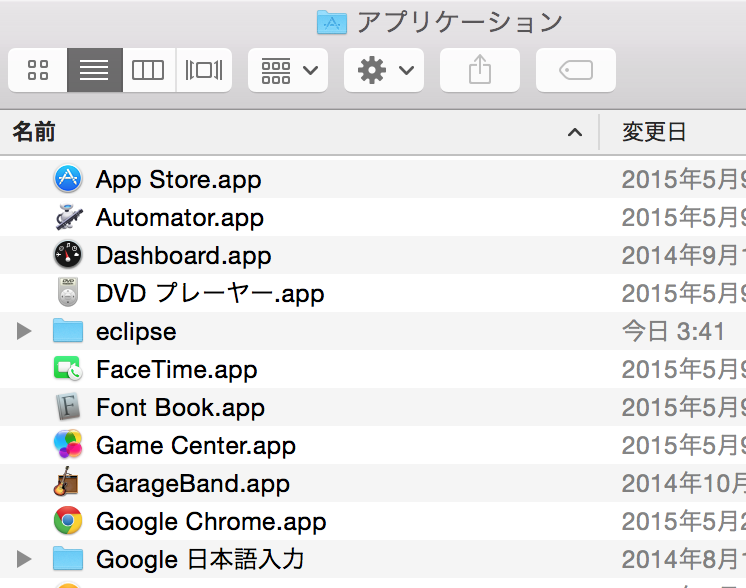Click the Share toolbar button
This screenshot has height=588, width=746.
click(x=480, y=70)
